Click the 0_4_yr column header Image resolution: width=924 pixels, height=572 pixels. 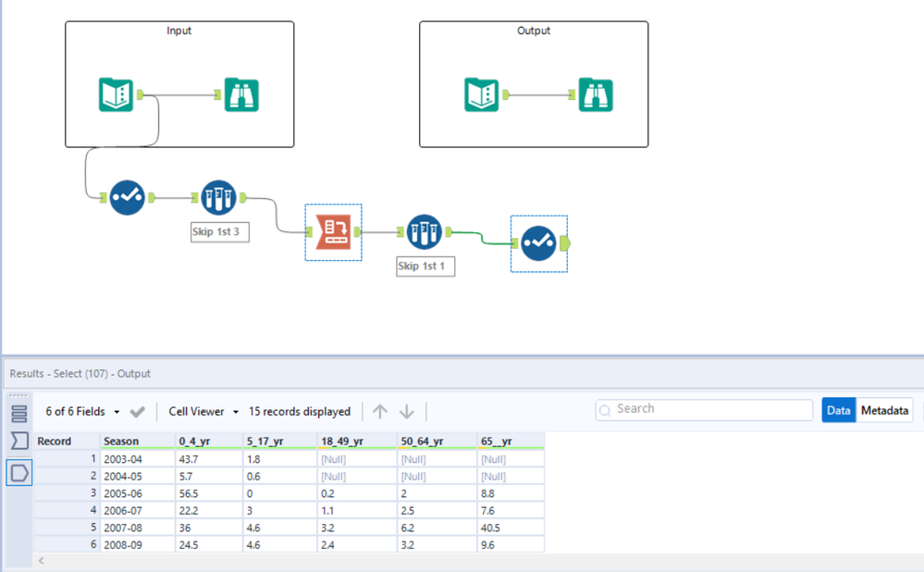coord(209,441)
